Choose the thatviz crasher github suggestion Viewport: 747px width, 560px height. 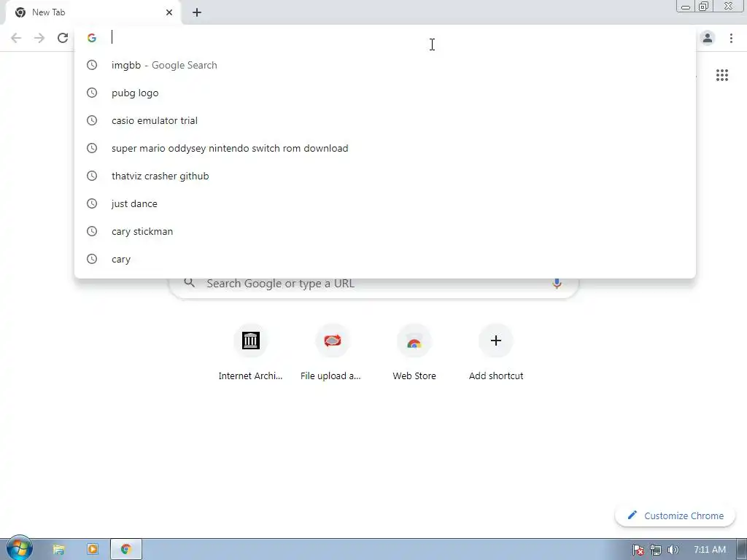point(385,176)
